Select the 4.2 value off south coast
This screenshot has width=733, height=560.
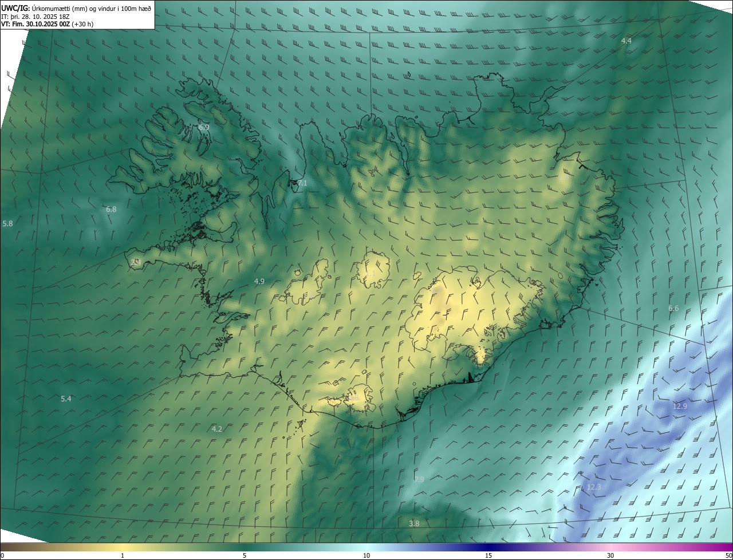tap(217, 428)
